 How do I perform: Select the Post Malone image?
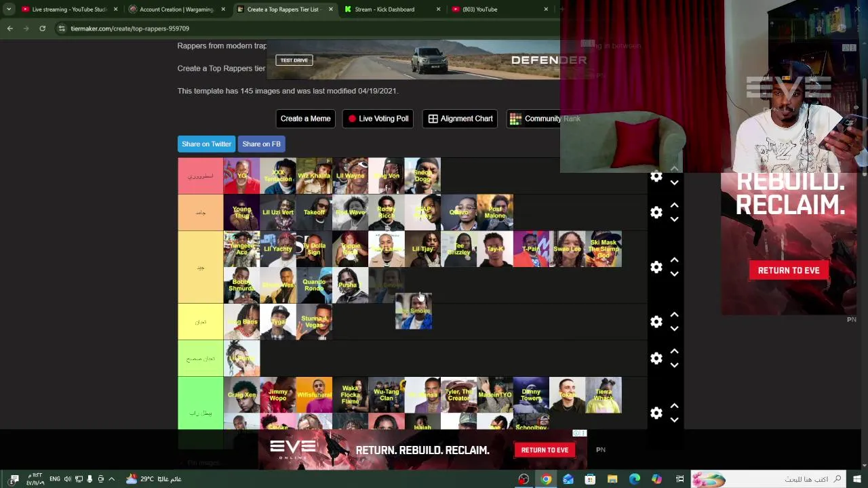point(495,212)
